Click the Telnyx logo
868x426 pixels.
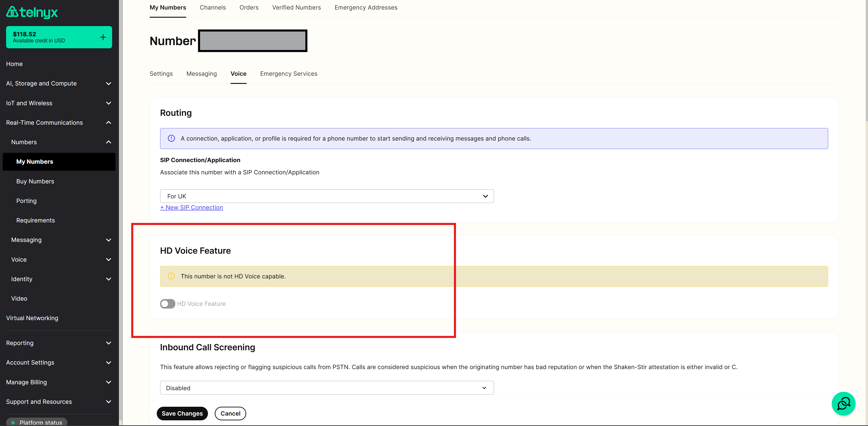click(x=32, y=12)
